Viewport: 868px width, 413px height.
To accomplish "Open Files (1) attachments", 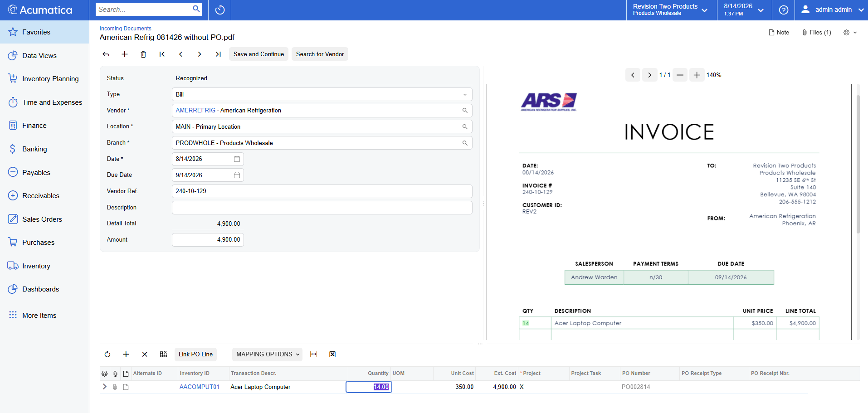I will click(x=816, y=32).
